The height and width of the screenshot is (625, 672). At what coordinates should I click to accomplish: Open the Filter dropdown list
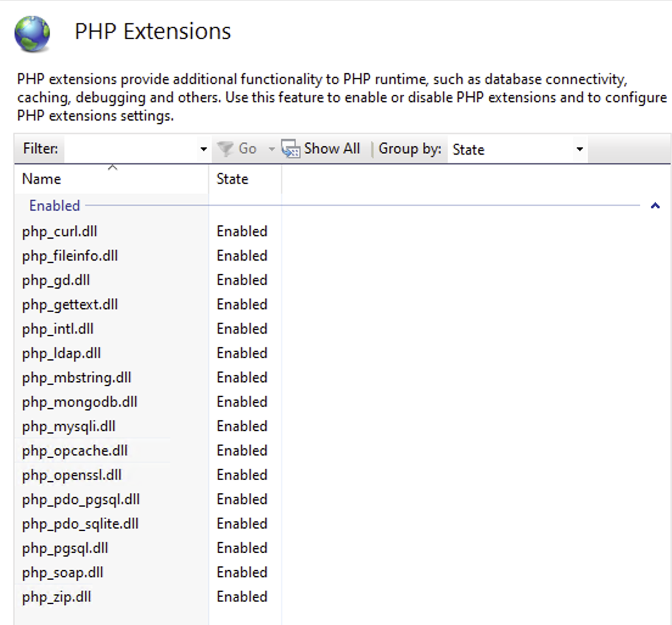[203, 149]
